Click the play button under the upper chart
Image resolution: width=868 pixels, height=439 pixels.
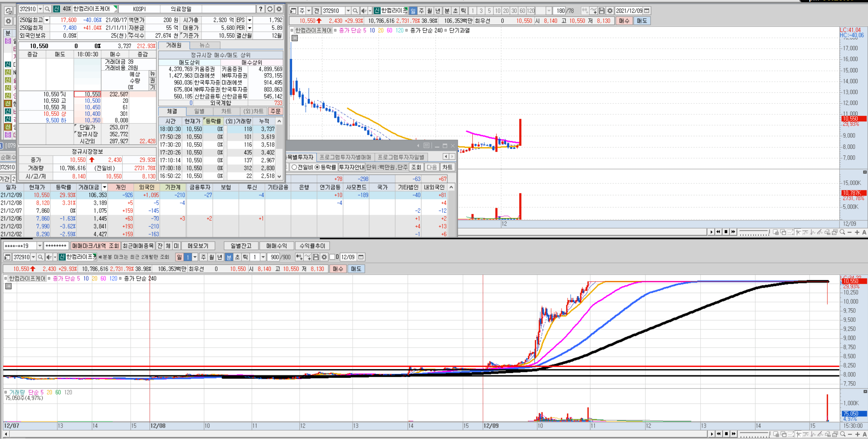click(711, 232)
